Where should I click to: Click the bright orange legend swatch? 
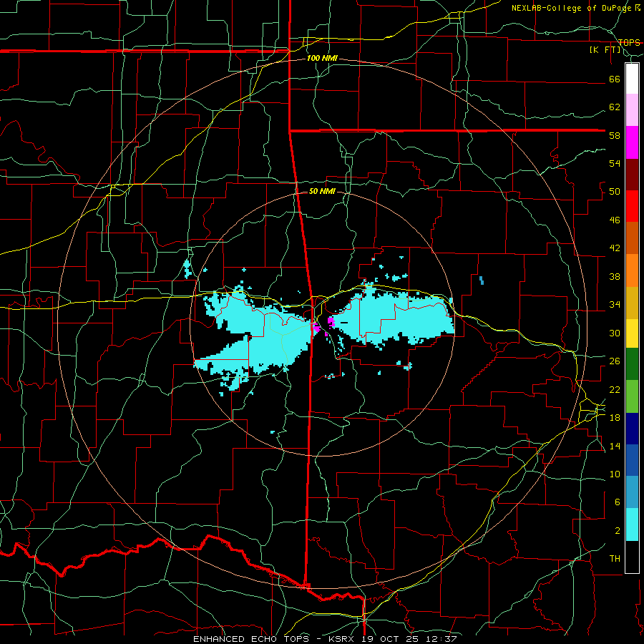(x=632, y=270)
